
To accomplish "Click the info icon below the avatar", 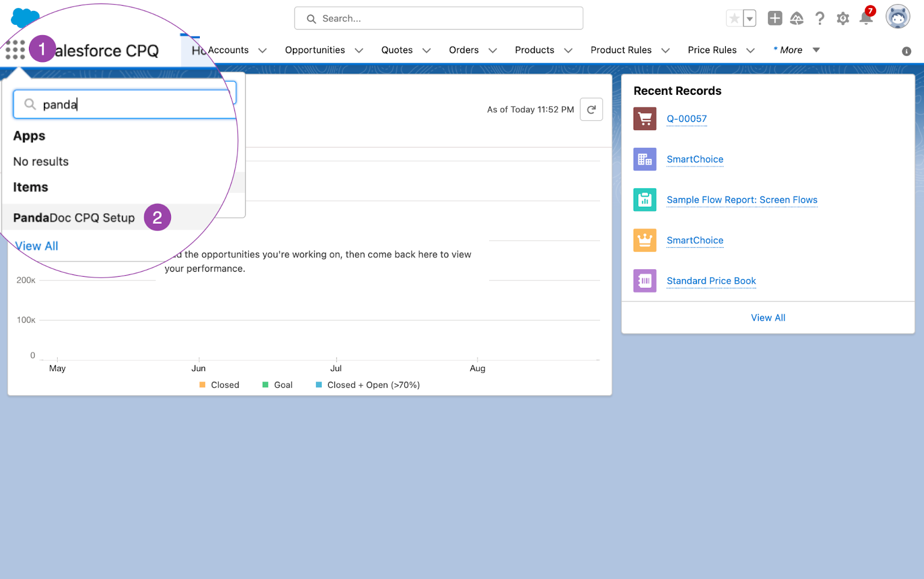I will (x=907, y=51).
